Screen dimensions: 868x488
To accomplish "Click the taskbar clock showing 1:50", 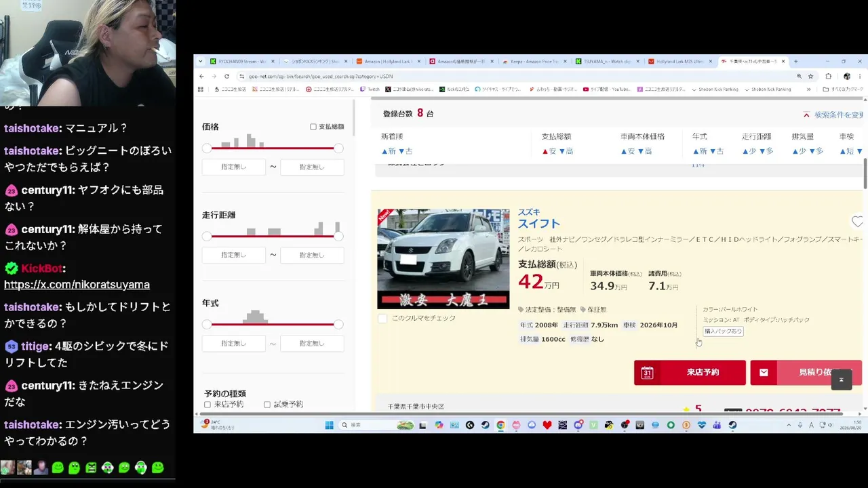I will 849,425.
